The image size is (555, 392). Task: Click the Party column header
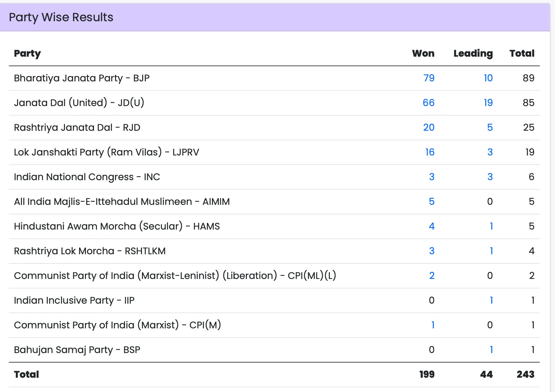(x=27, y=54)
